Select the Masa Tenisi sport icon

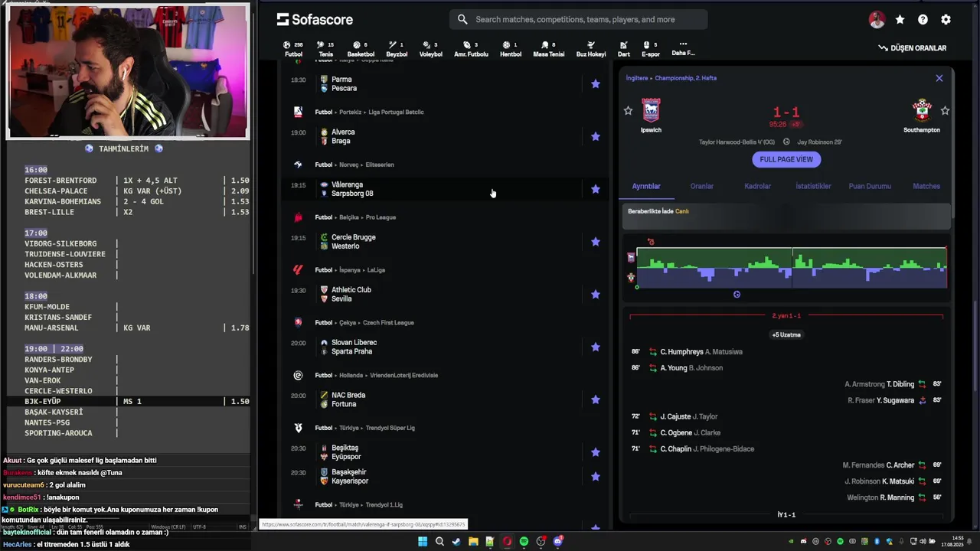click(x=548, y=49)
